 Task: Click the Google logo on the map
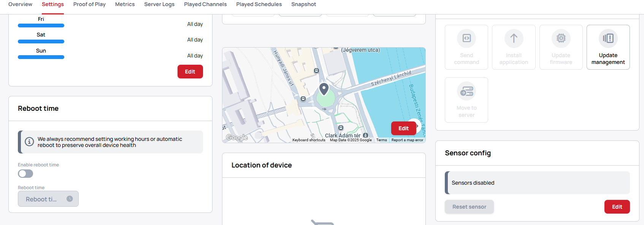click(237, 137)
